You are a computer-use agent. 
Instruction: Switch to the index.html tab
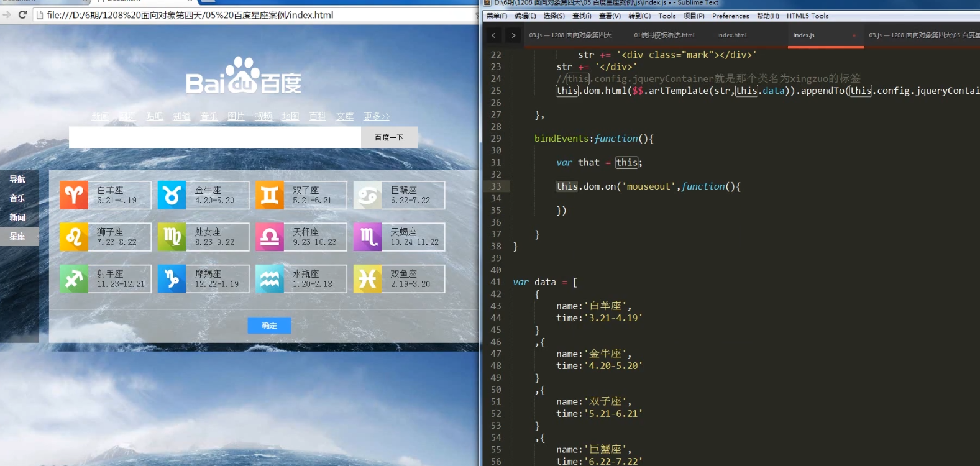731,35
